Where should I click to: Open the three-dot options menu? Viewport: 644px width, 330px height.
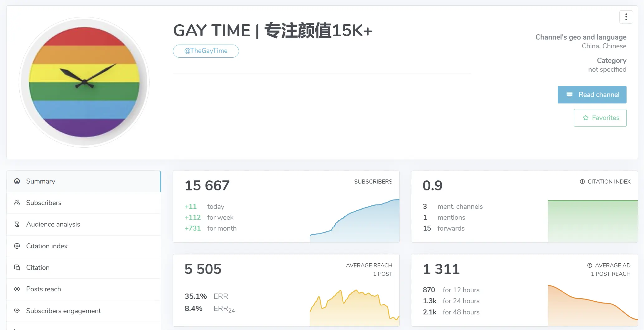tap(626, 17)
